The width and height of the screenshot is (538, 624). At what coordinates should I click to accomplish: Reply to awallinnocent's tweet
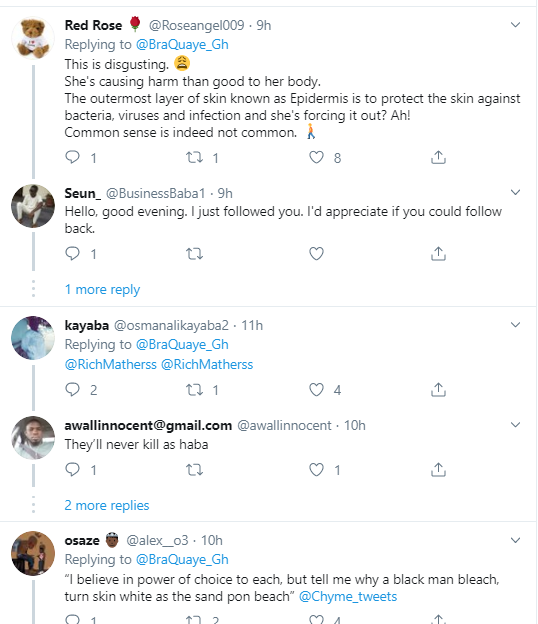(x=72, y=470)
